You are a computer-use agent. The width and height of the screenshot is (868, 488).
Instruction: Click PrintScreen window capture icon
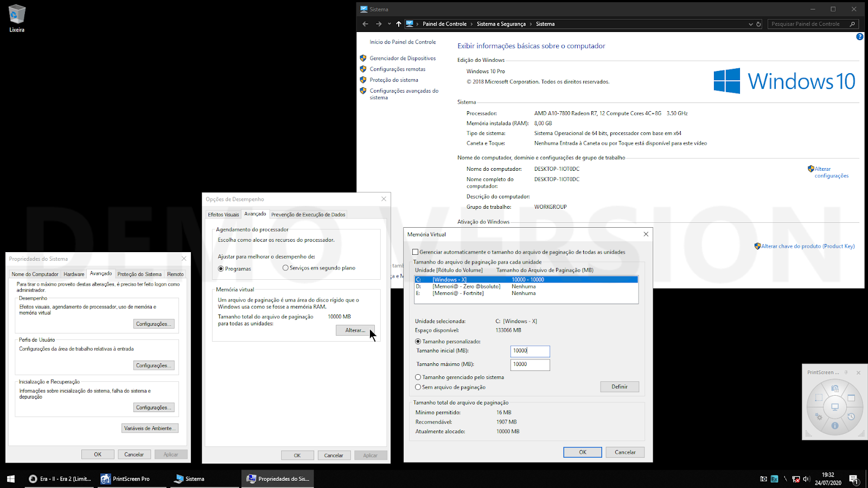click(x=851, y=397)
